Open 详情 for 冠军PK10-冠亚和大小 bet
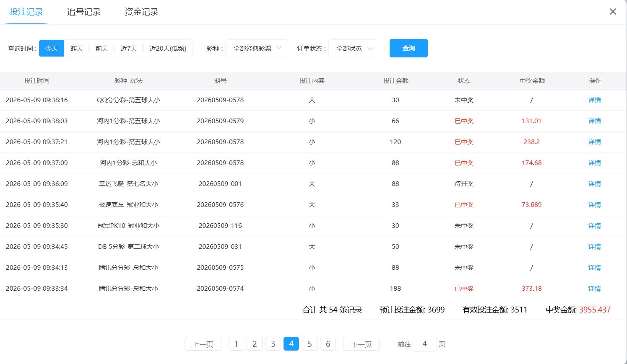 [594, 226]
